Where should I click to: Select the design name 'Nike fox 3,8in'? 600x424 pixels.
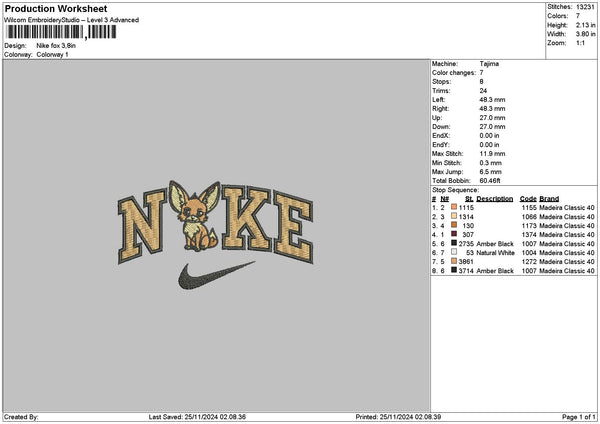(x=56, y=46)
